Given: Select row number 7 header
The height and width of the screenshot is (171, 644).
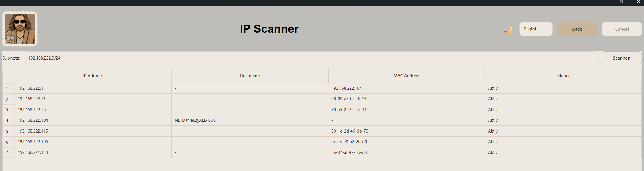Looking at the screenshot, I should coord(8,152).
